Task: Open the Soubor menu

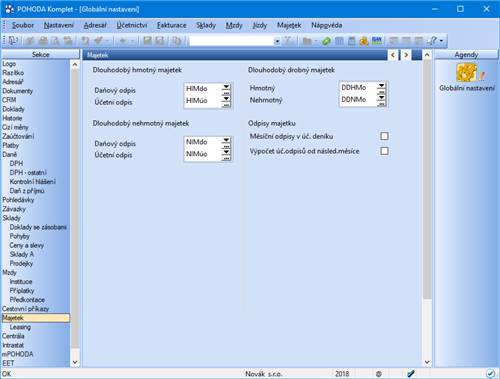Action: [23, 25]
